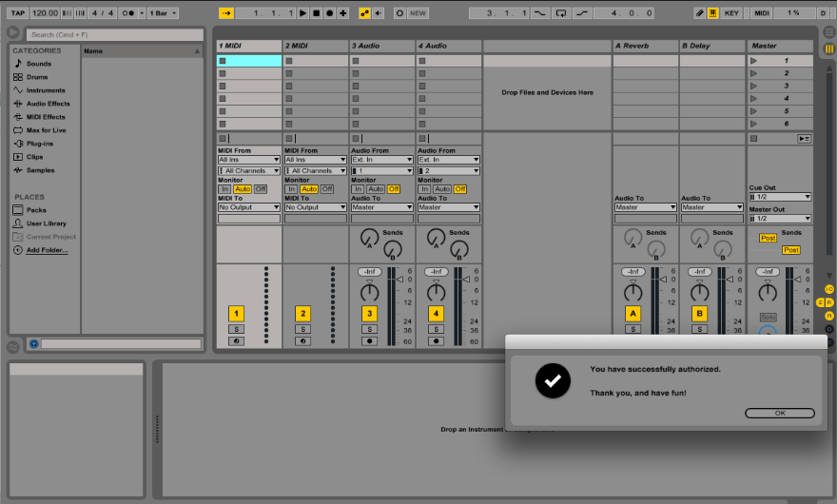The image size is (837, 504).
Task: Open Cue Out dropdown
Action: [x=780, y=197]
